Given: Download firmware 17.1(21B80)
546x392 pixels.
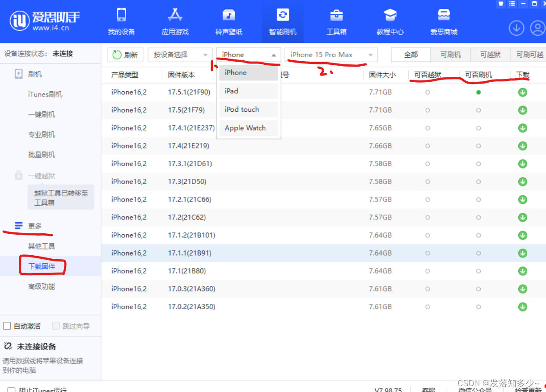Looking at the screenshot, I should [522, 271].
